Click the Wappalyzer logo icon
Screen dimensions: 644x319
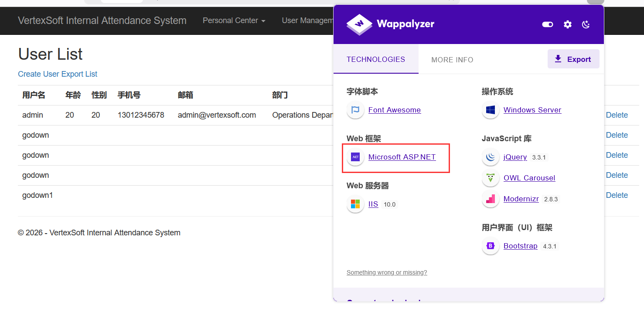click(x=359, y=24)
